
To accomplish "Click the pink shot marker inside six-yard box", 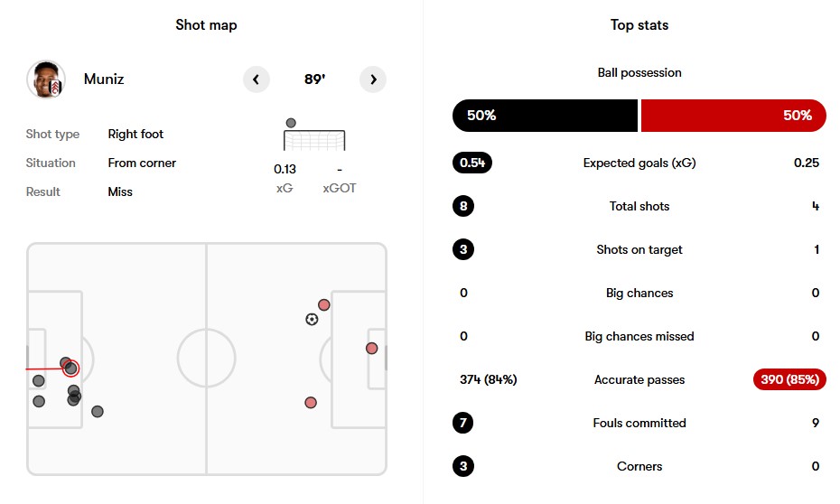I will click(372, 349).
